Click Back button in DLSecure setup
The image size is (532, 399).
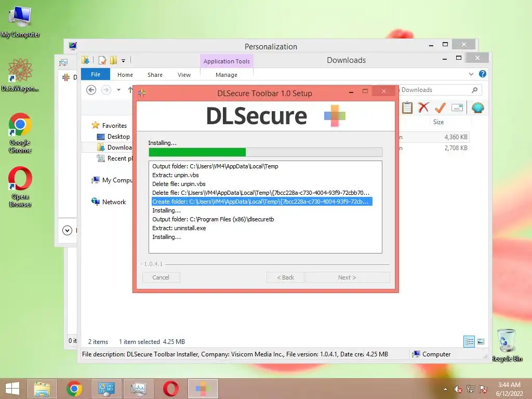(285, 277)
